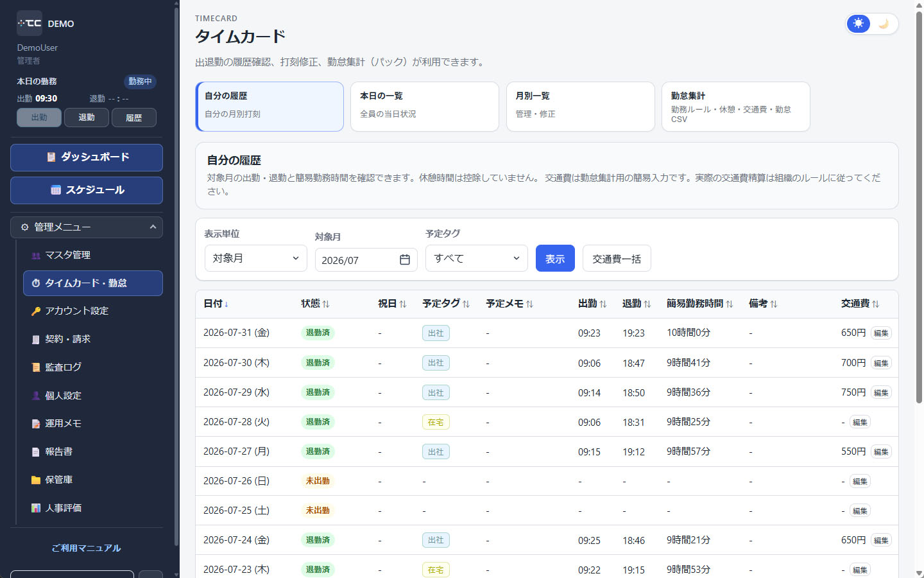The width and height of the screenshot is (924, 578).
Task: Click work time 9時間57分 cell
Action: [689, 451]
